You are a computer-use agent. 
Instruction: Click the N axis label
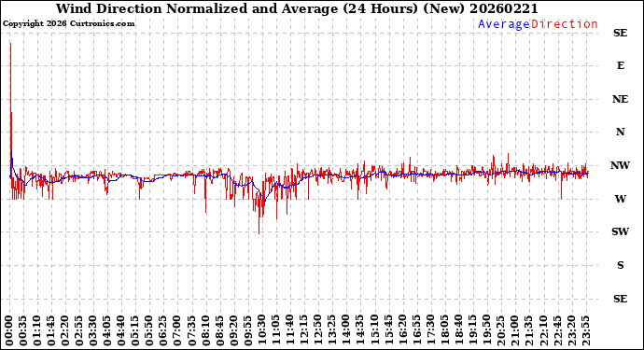coord(620,132)
